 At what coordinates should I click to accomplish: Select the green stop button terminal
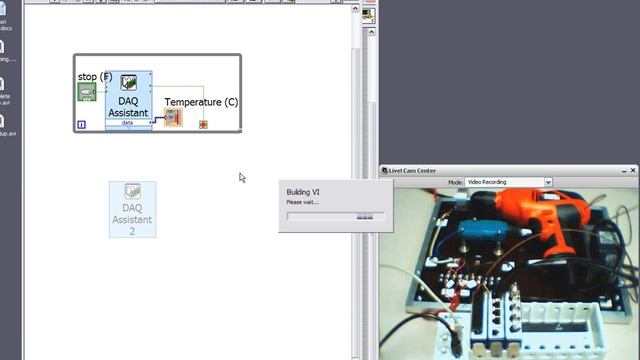[87, 92]
